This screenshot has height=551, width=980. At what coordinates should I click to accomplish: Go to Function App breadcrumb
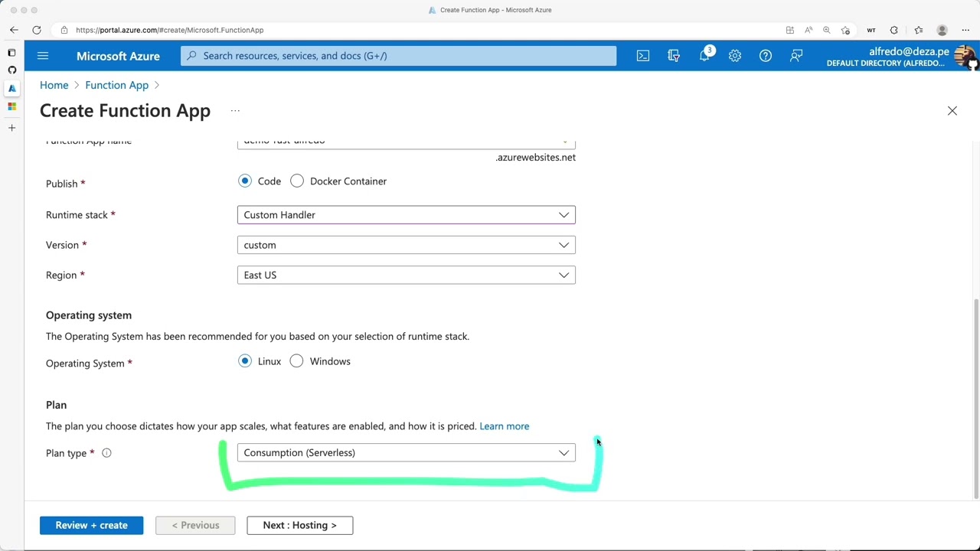117,85
